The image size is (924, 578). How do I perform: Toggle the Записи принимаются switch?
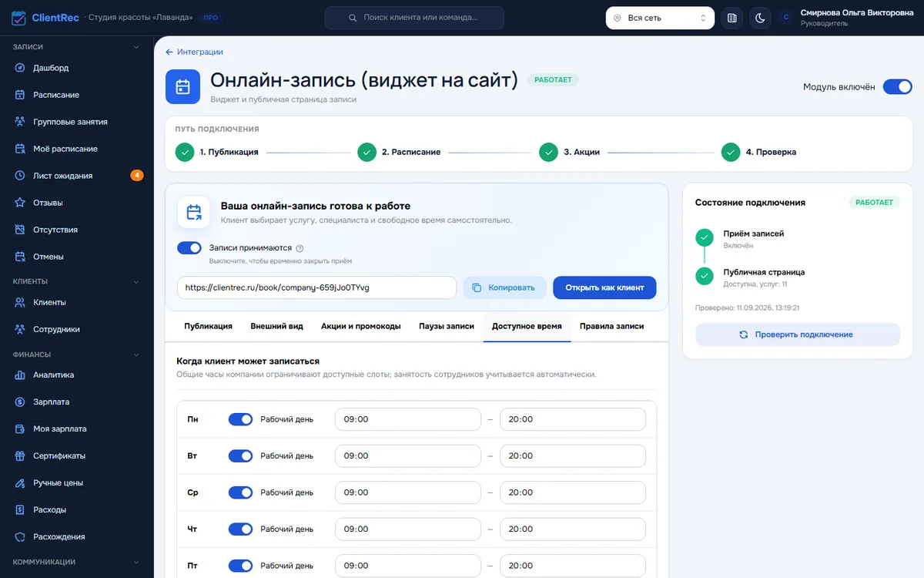click(x=189, y=248)
